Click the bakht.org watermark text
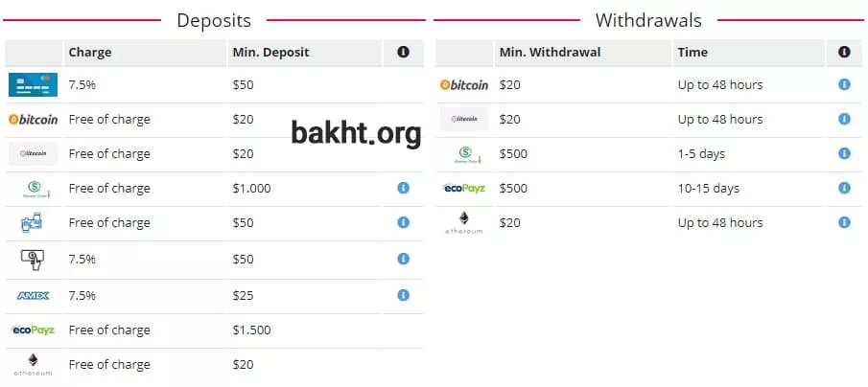 click(356, 133)
